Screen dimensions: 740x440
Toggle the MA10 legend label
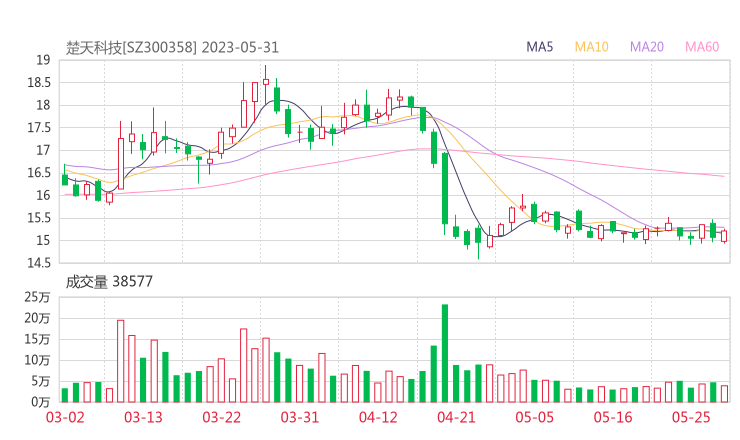tap(591, 47)
